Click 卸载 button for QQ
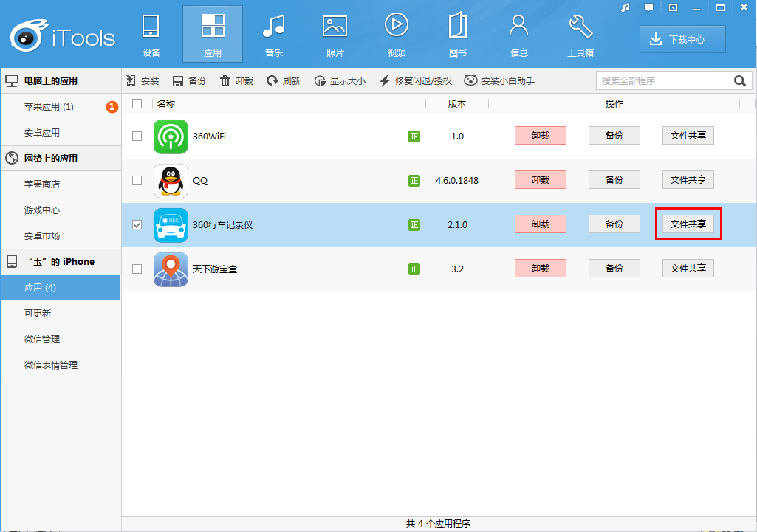The image size is (757, 532). point(540,180)
